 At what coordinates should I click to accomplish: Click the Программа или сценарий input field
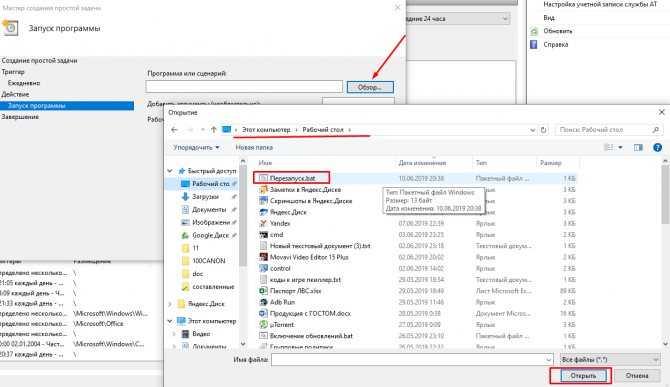click(x=244, y=87)
